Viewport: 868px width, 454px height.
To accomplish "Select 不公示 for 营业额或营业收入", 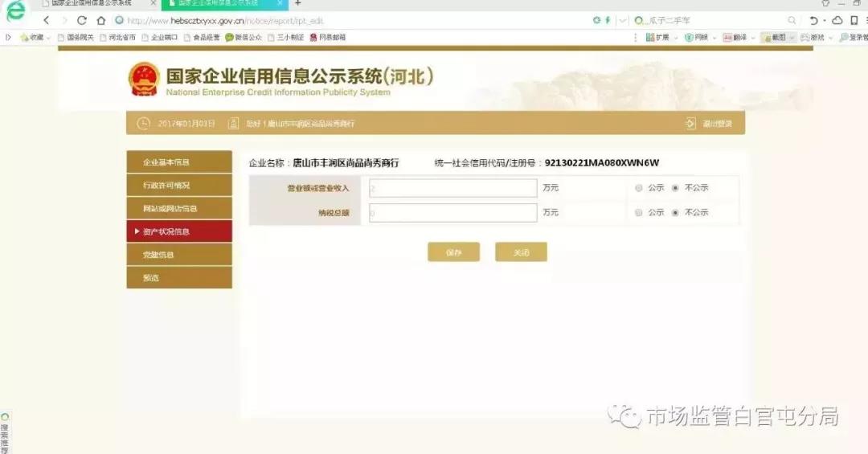I will coord(675,188).
